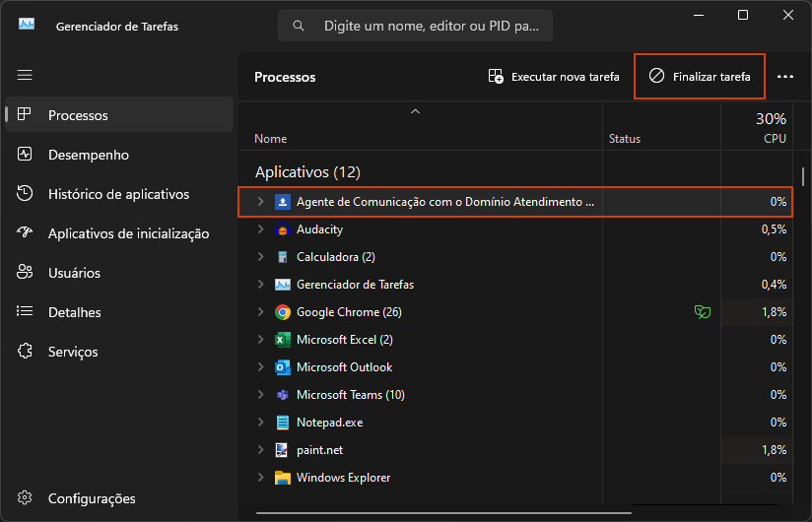Go to the Processos page
This screenshot has width=812, height=522.
(119, 115)
